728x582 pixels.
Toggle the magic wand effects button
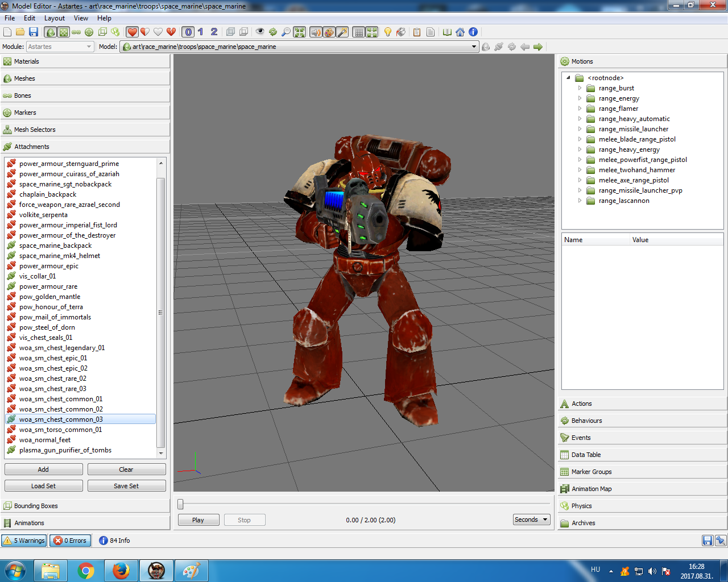[x=342, y=32]
